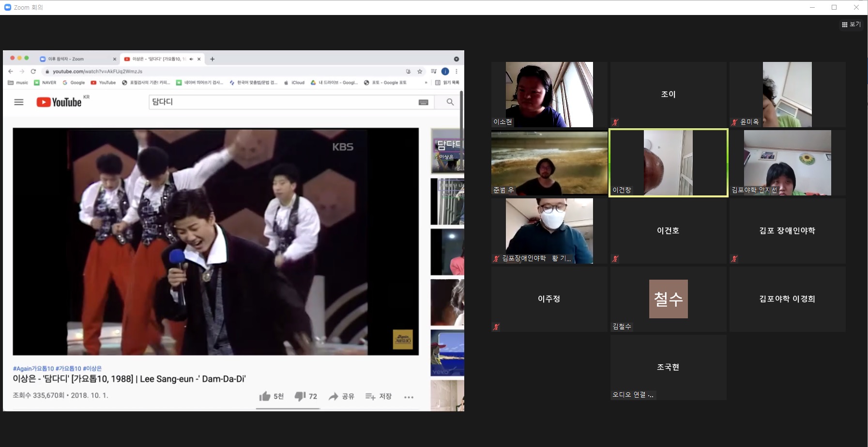
Task: Switch to the '이후 참석자 - Zoom' tab
Action: pos(78,59)
